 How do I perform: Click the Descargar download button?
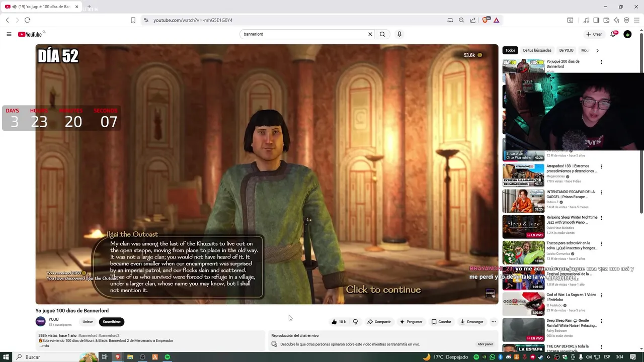tap(471, 322)
